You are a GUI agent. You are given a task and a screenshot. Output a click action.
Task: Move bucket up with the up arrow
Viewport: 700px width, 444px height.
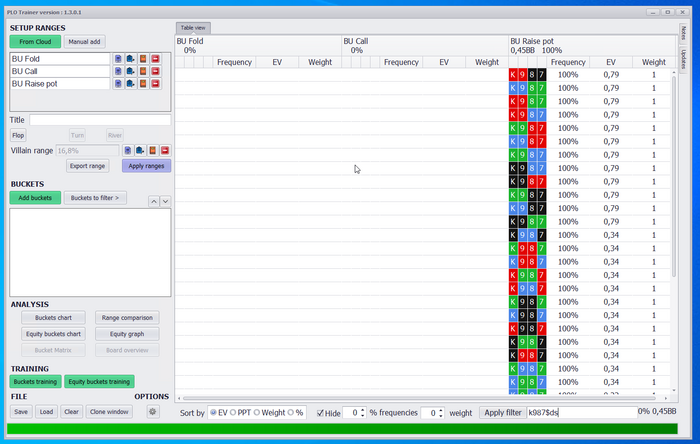pyautogui.click(x=154, y=202)
